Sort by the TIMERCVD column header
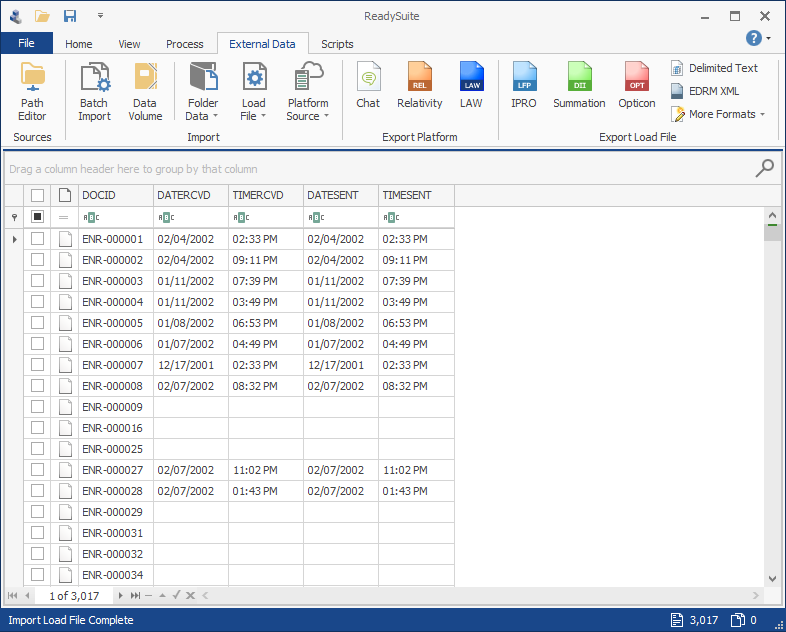786x632 pixels. coord(266,195)
